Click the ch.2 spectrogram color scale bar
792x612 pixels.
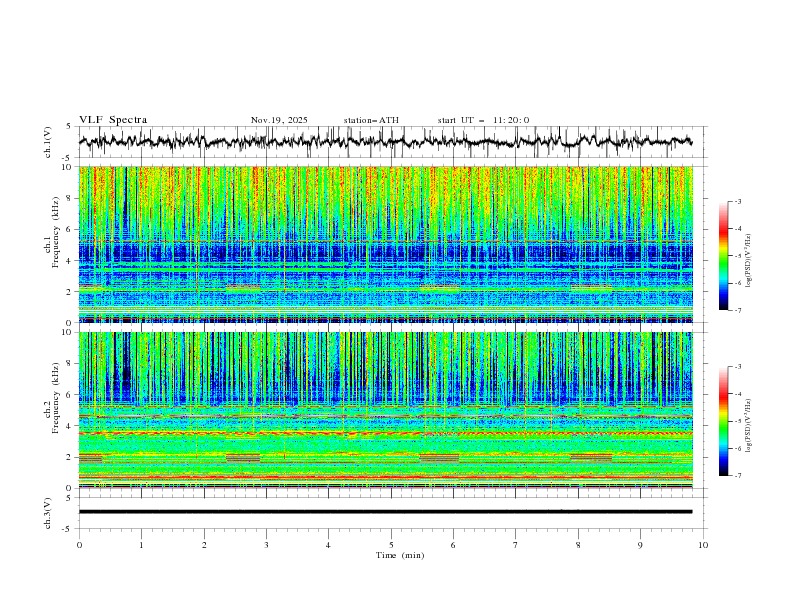click(724, 421)
